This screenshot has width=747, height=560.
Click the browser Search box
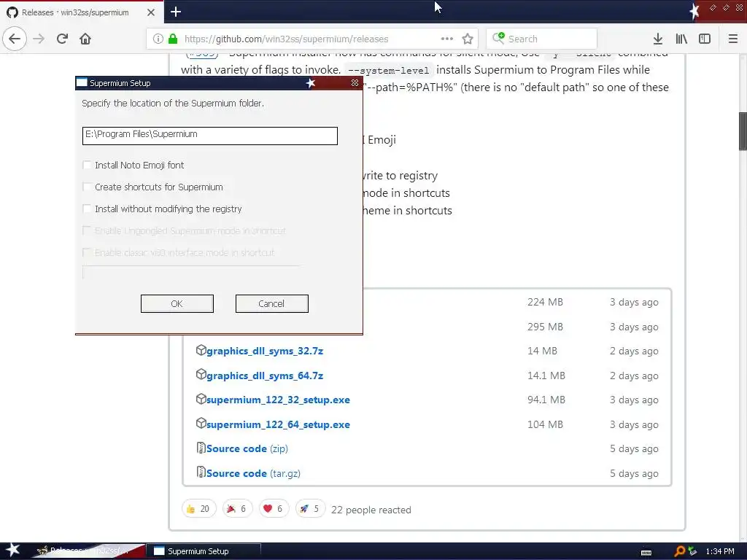pos(542,39)
